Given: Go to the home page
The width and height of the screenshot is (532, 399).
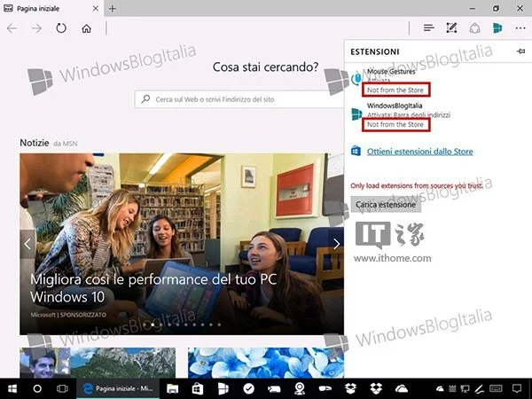Looking at the screenshot, I should tap(87, 28).
